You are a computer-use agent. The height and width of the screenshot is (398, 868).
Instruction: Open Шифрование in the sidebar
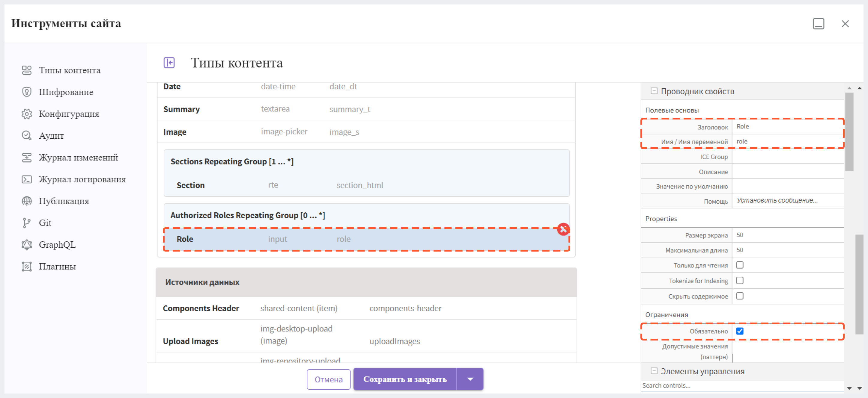click(66, 92)
